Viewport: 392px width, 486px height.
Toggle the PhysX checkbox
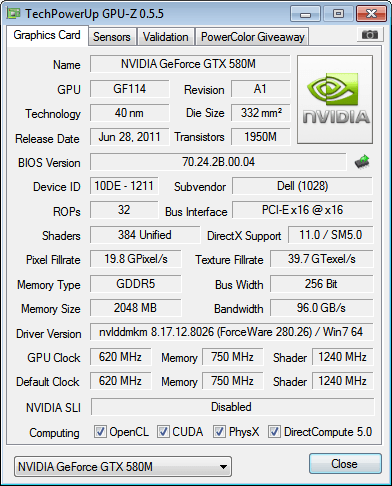(219, 432)
